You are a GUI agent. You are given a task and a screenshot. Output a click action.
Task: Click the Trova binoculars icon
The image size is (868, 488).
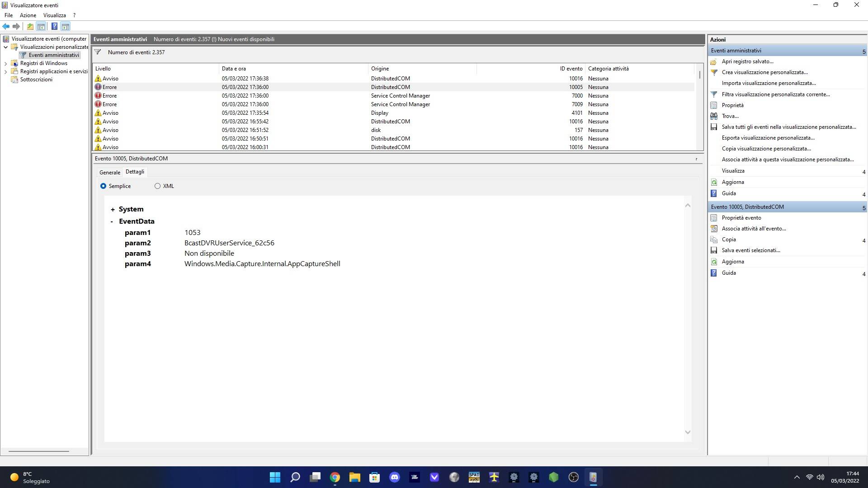tap(714, 116)
